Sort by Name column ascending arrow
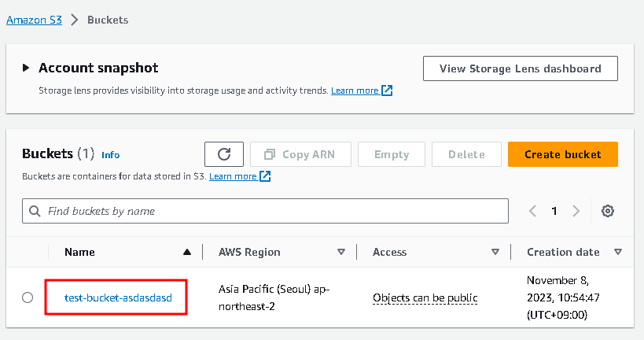The height and width of the screenshot is (340, 644). [x=187, y=252]
